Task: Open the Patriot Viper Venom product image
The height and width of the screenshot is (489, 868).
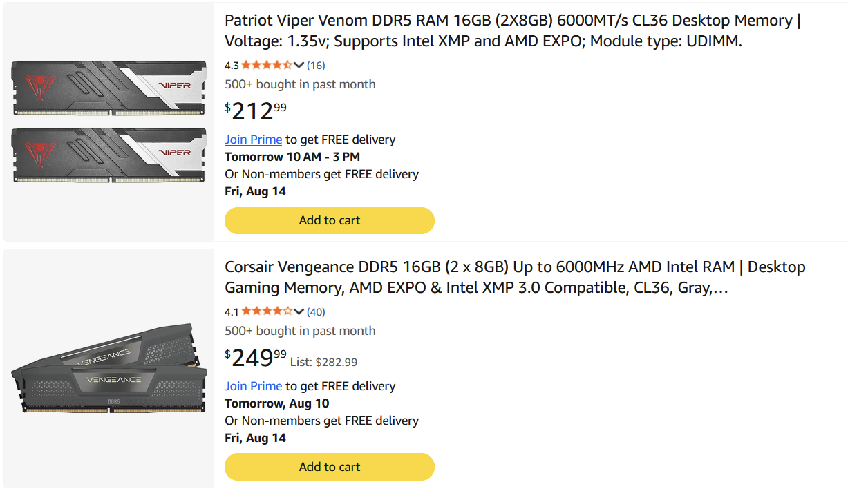Action: 109,122
